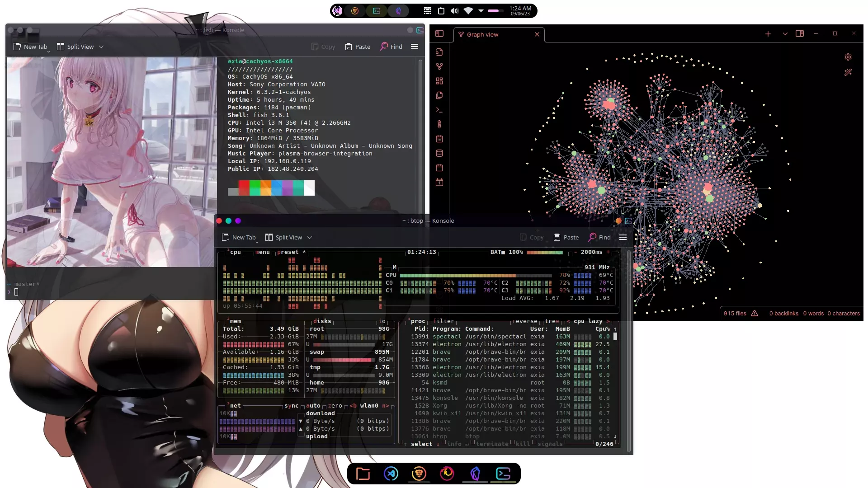Open the quick switcher icon in Obsidian ribbon
The image size is (868, 488).
pos(439,52)
